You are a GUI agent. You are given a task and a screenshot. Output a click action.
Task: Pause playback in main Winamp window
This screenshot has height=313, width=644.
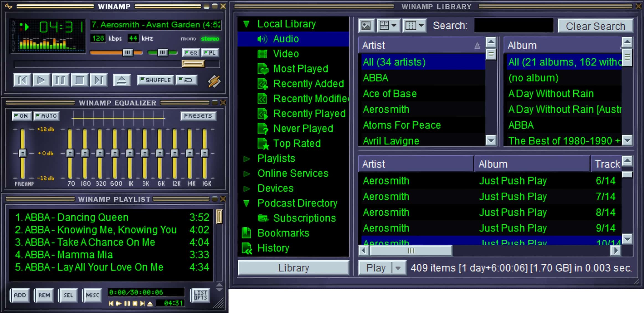pos(60,81)
